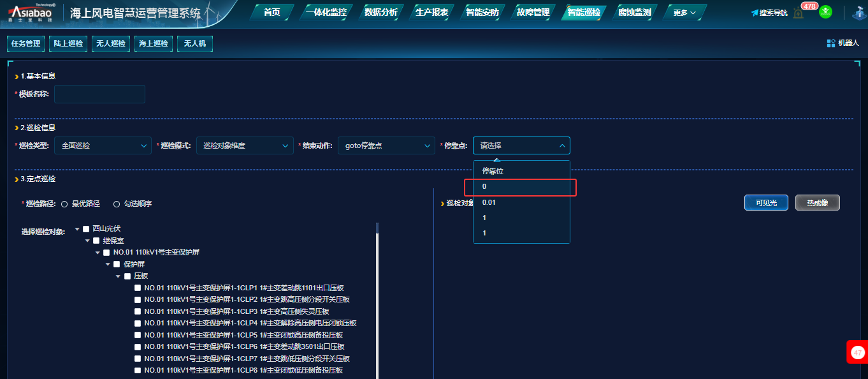Click the green user avatar icon

pyautogui.click(x=825, y=12)
